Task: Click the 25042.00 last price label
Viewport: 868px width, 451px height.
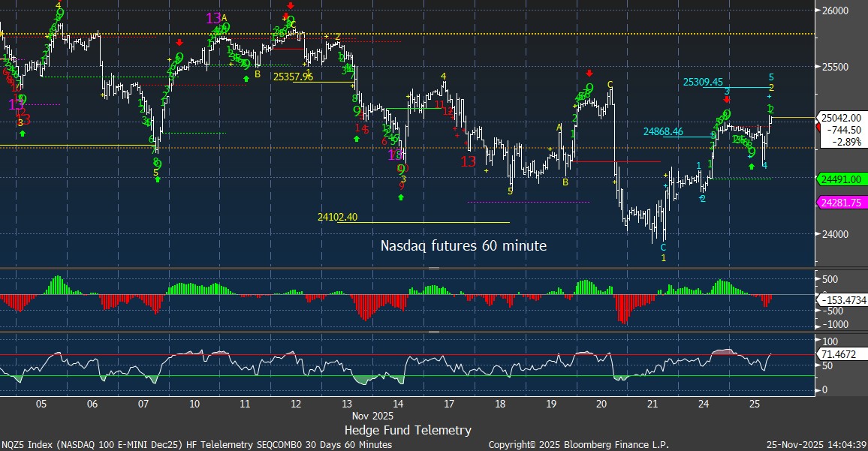Action: [x=841, y=118]
